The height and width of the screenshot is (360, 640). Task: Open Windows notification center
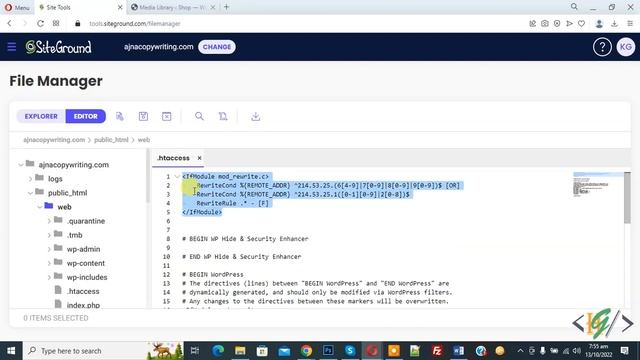(x=624, y=351)
